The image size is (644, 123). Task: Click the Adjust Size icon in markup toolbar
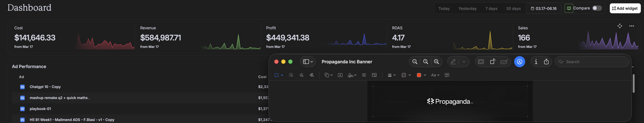click(374, 75)
